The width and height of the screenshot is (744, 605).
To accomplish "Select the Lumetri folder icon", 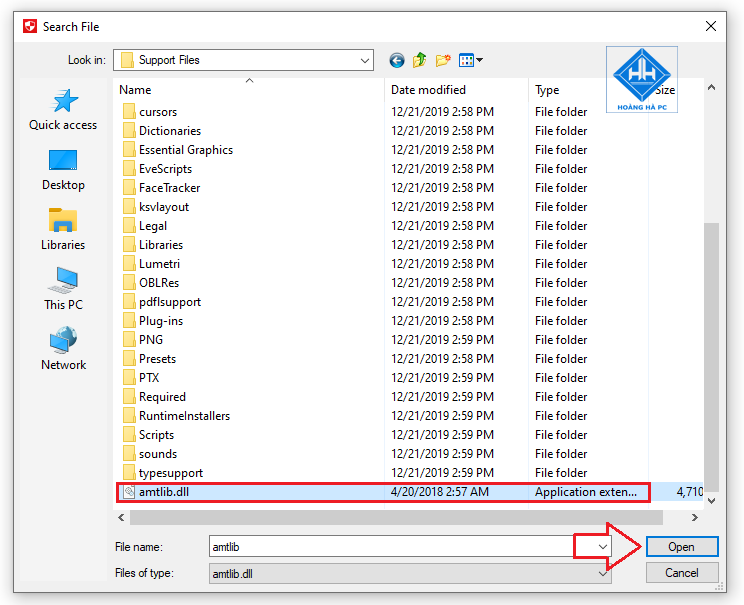I will click(129, 263).
